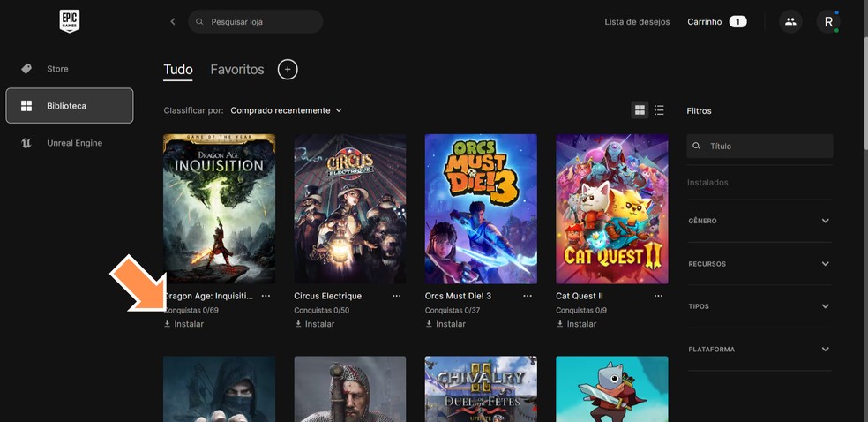Viewport: 868px width, 422px height.
Task: Open the friends icon in the header
Action: coord(790,21)
